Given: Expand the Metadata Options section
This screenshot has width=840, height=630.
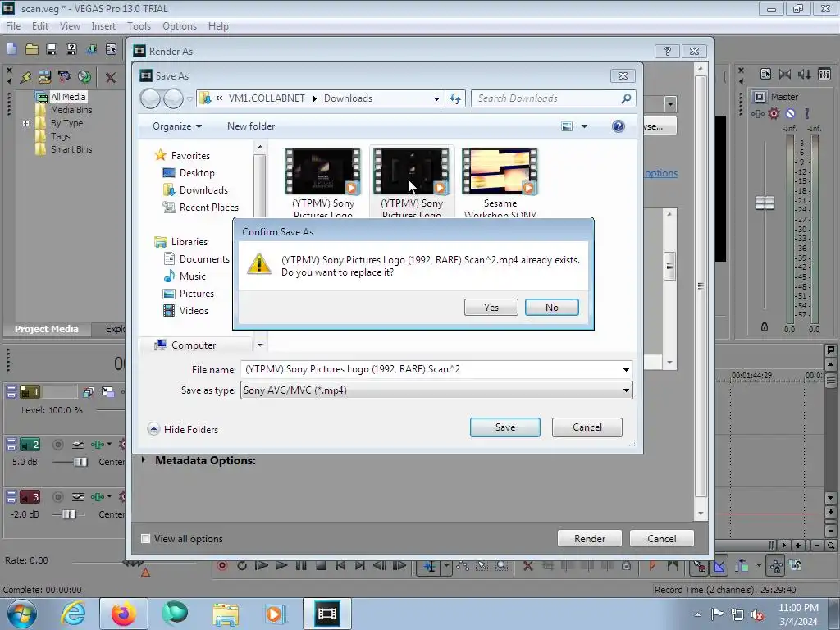Looking at the screenshot, I should [144, 459].
